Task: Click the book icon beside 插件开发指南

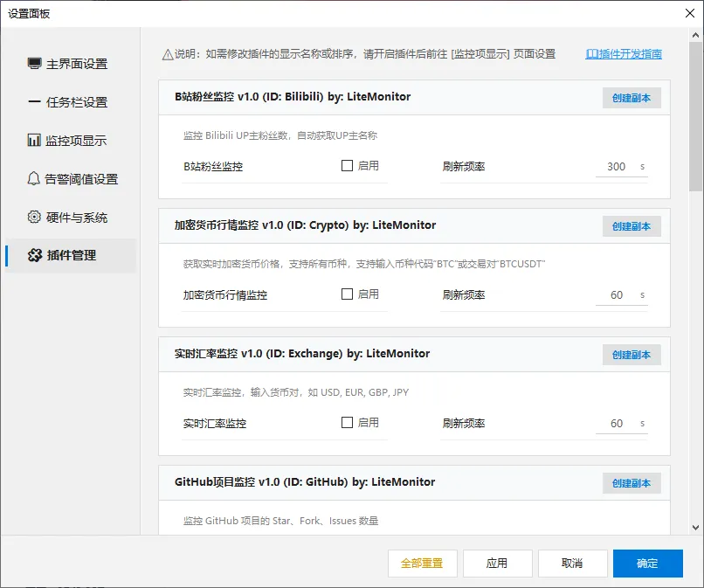Action: click(591, 54)
